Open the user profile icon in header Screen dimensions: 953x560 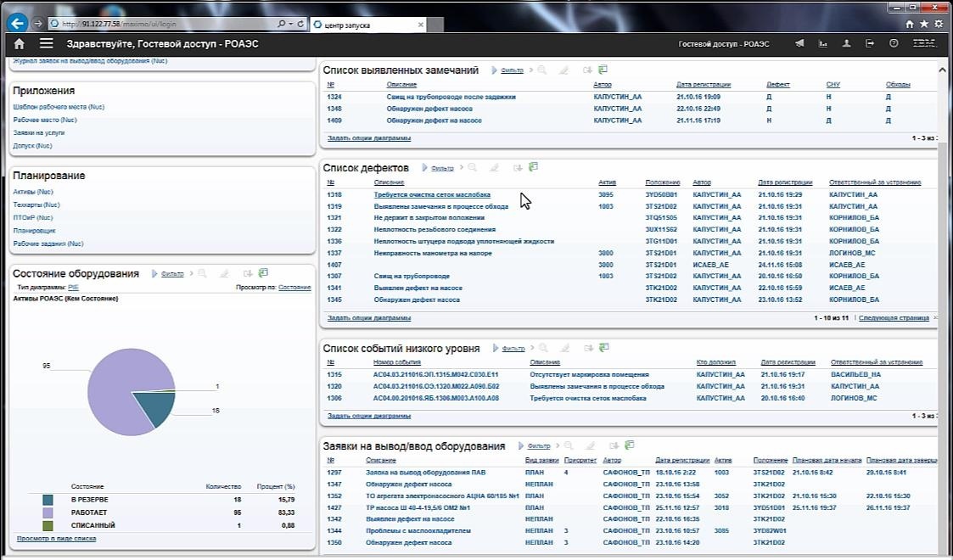[x=846, y=44]
